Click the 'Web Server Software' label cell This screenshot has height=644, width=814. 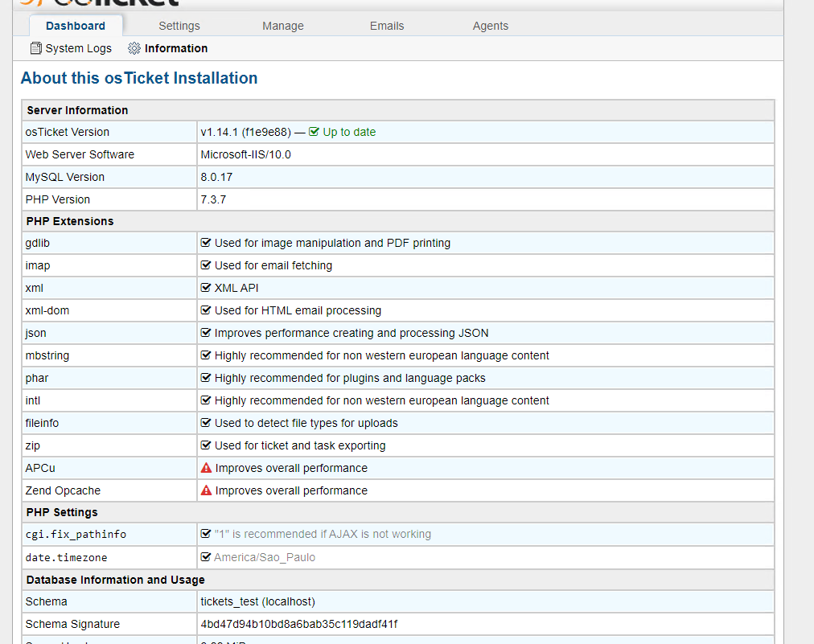coord(109,154)
